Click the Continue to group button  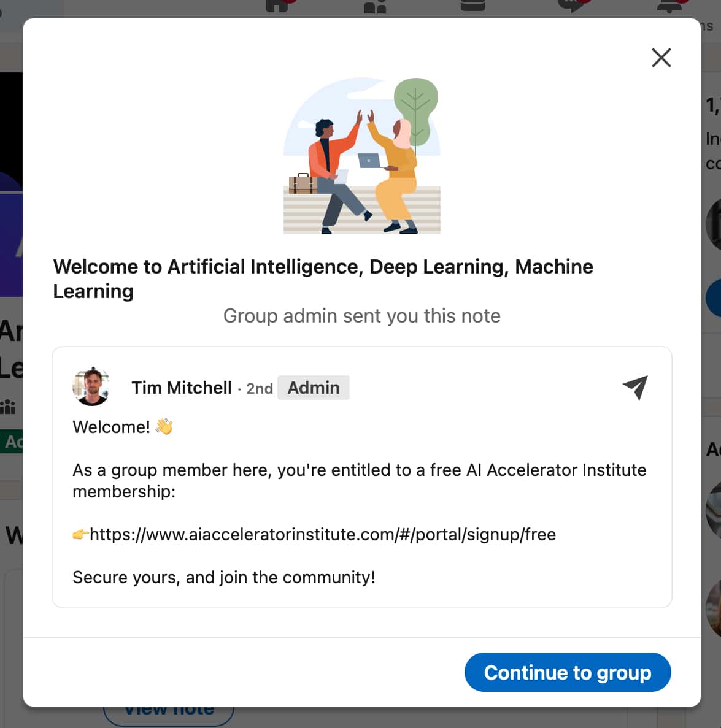tap(568, 672)
